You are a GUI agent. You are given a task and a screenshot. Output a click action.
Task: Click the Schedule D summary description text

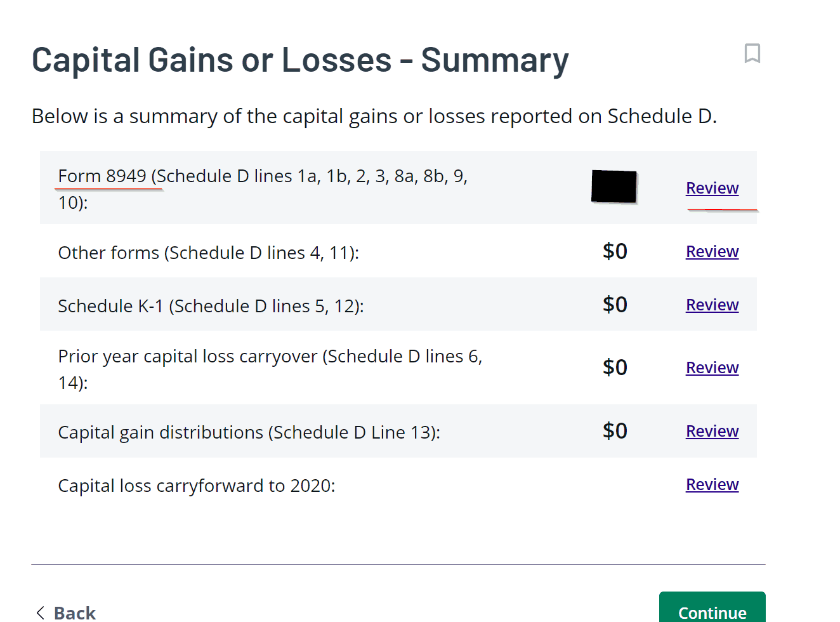(x=374, y=116)
